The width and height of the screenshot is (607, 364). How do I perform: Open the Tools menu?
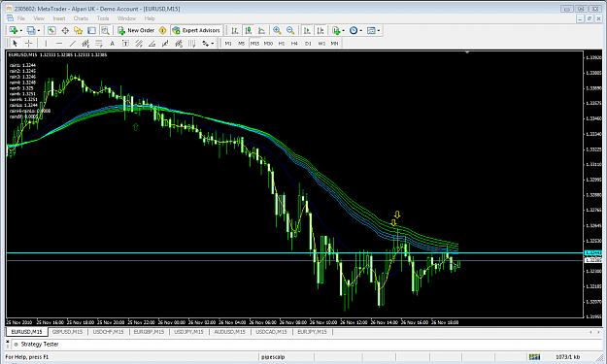click(x=103, y=18)
